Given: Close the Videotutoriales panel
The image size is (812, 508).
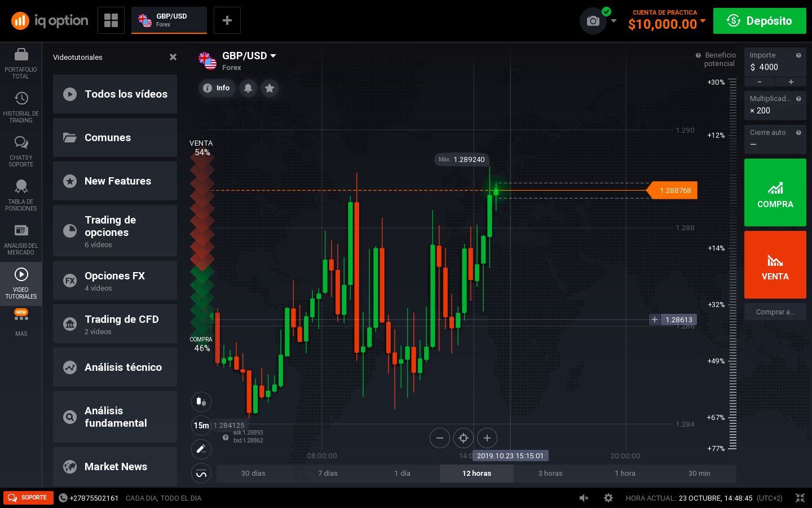Looking at the screenshot, I should 173,57.
